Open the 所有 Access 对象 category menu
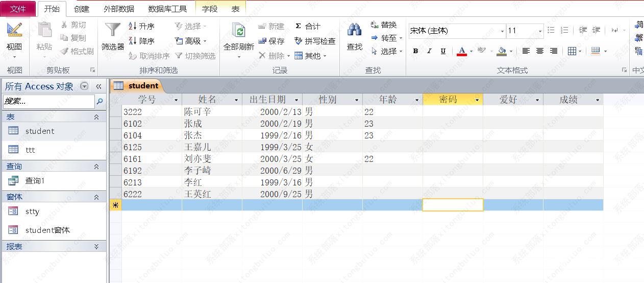The height and width of the screenshot is (283, 644). point(85,86)
